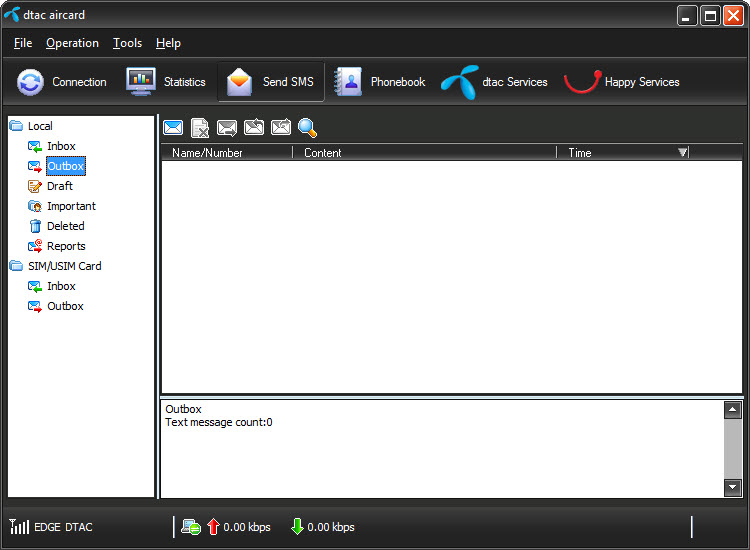Viewport: 750px width, 550px height.
Task: Click the download 0.00 kbps reading
Action: 331,527
